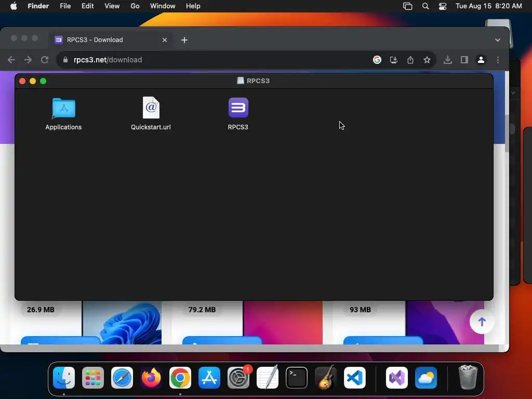Open Chrome downloads icon
Image resolution: width=532 pixels, height=399 pixels.
click(x=447, y=60)
